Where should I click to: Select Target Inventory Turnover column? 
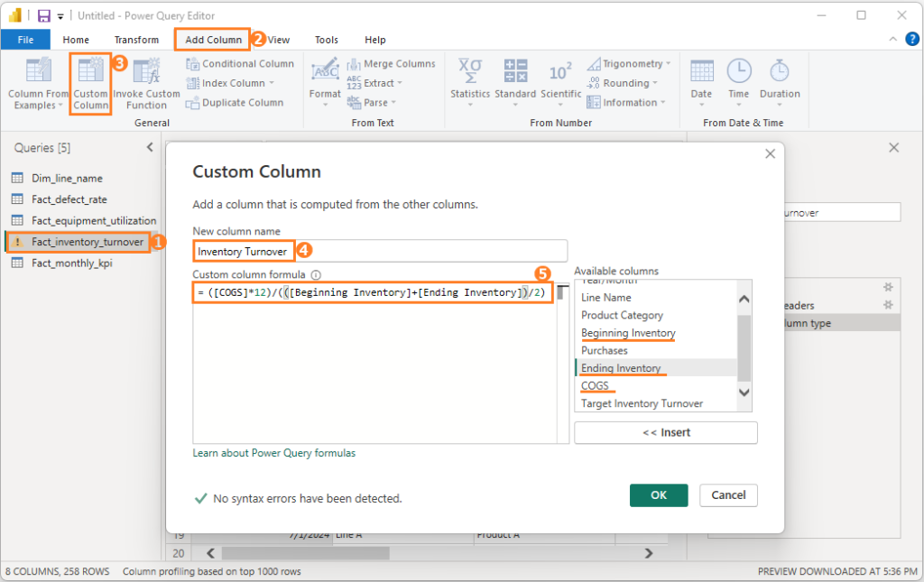tap(642, 403)
